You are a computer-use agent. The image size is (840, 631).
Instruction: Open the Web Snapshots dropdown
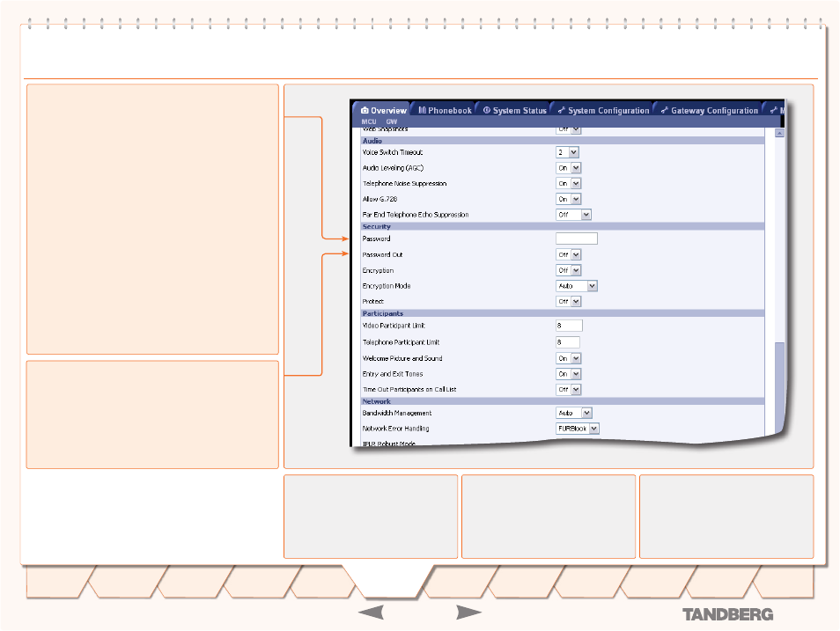tap(569, 129)
